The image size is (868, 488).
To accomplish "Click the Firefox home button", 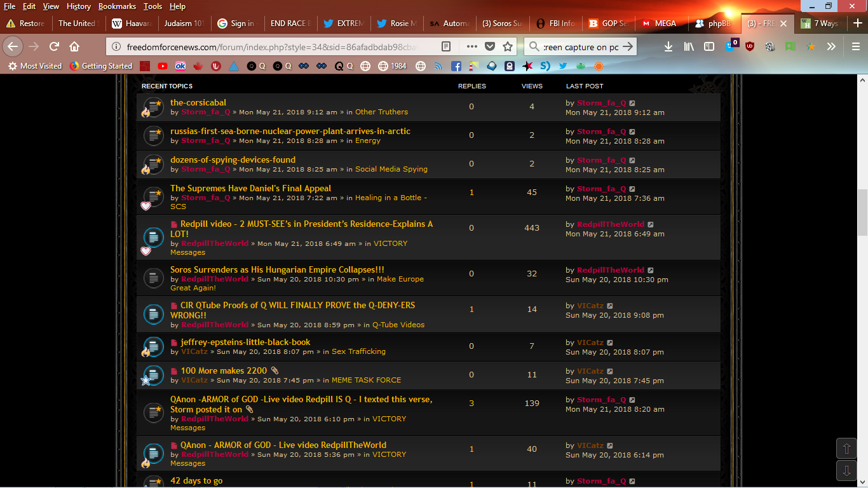I will tap(74, 46).
